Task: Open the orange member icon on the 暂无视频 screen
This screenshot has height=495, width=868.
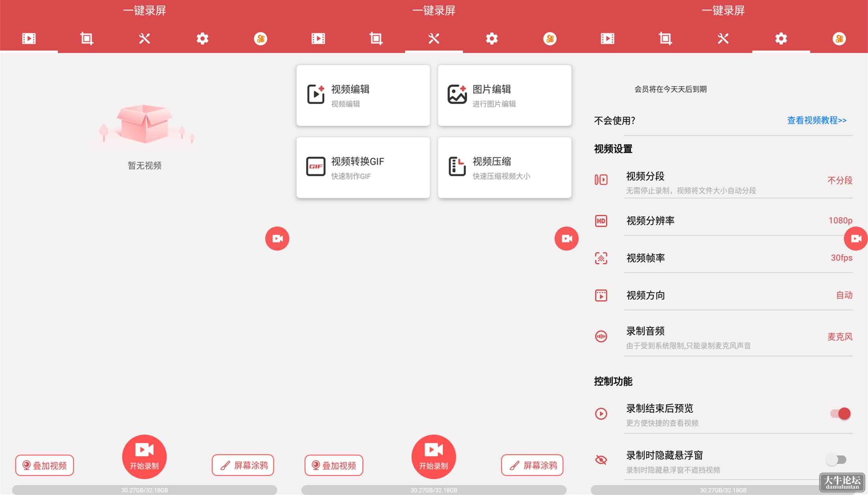Action: tap(260, 39)
